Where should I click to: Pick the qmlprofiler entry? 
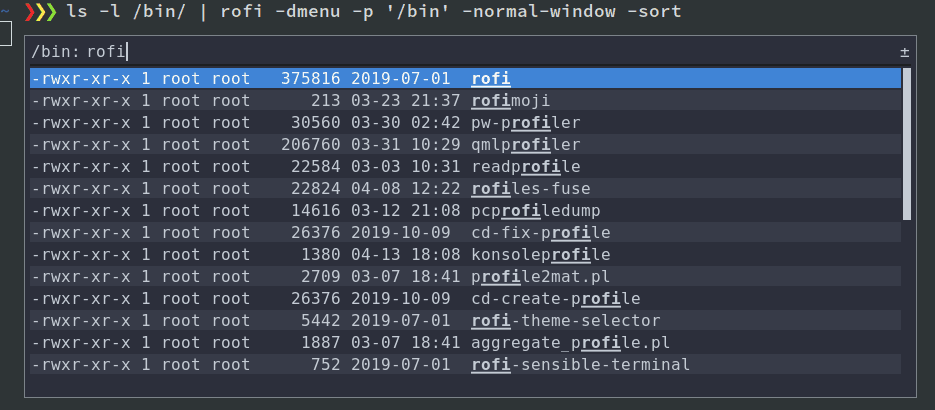point(465,144)
